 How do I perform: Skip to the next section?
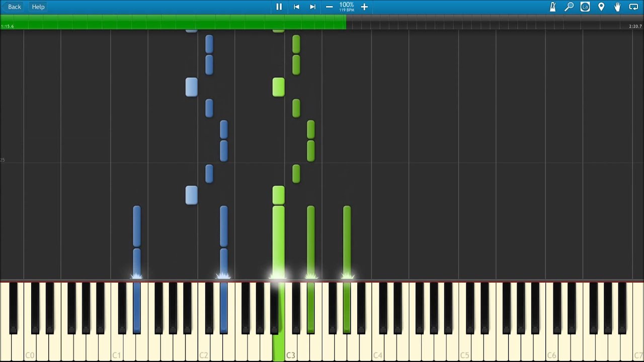[312, 7]
